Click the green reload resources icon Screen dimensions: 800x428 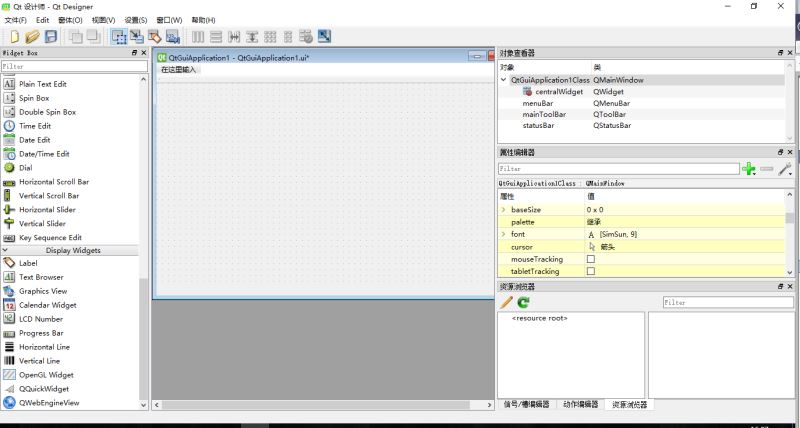pos(523,303)
